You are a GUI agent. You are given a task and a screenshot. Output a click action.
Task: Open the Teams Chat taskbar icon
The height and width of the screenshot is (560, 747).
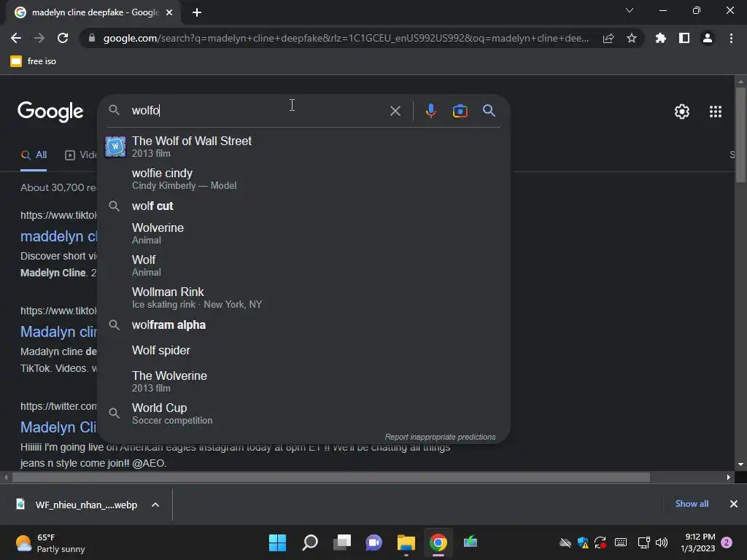374,542
